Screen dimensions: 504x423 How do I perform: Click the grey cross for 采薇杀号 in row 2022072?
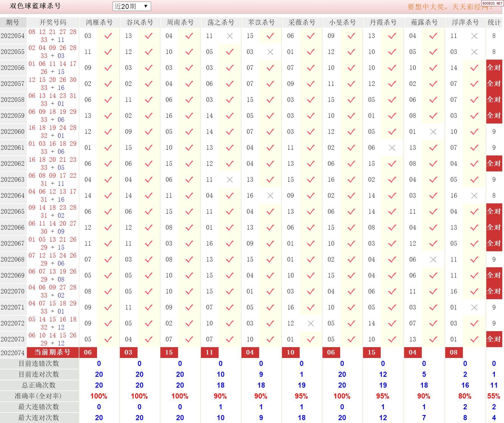point(311,323)
